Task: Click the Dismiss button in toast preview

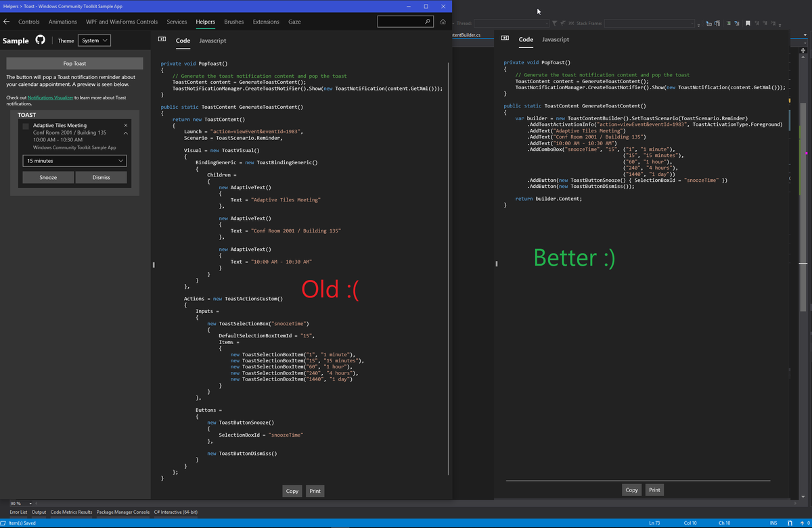Action: pyautogui.click(x=101, y=177)
